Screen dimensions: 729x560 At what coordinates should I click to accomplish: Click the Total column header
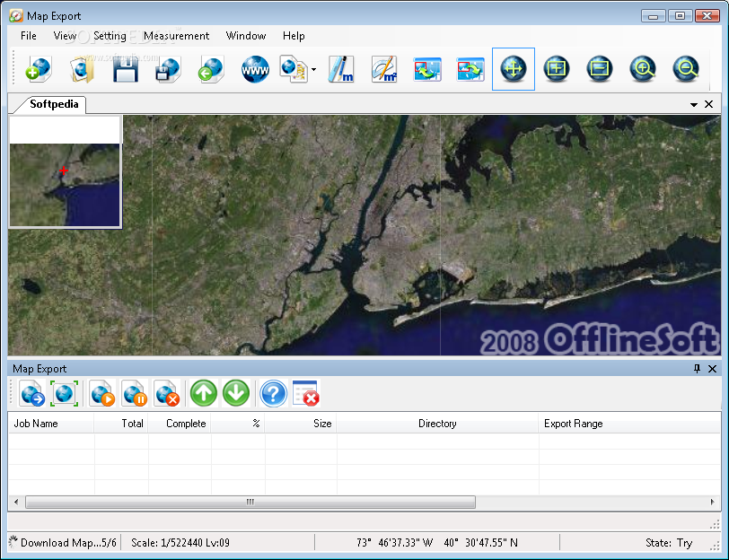coord(121,424)
